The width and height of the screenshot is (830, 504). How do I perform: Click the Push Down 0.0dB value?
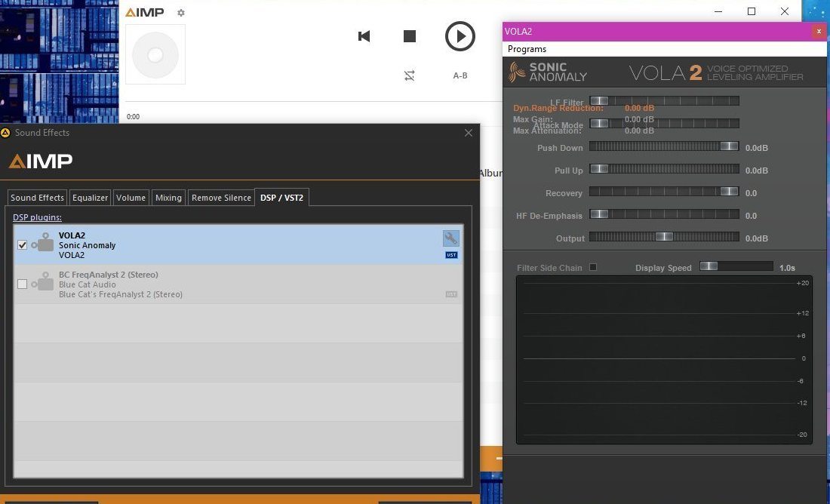(756, 148)
